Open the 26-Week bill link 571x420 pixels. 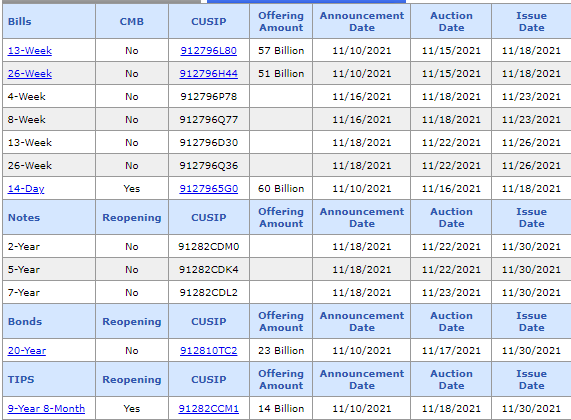[x=29, y=74]
